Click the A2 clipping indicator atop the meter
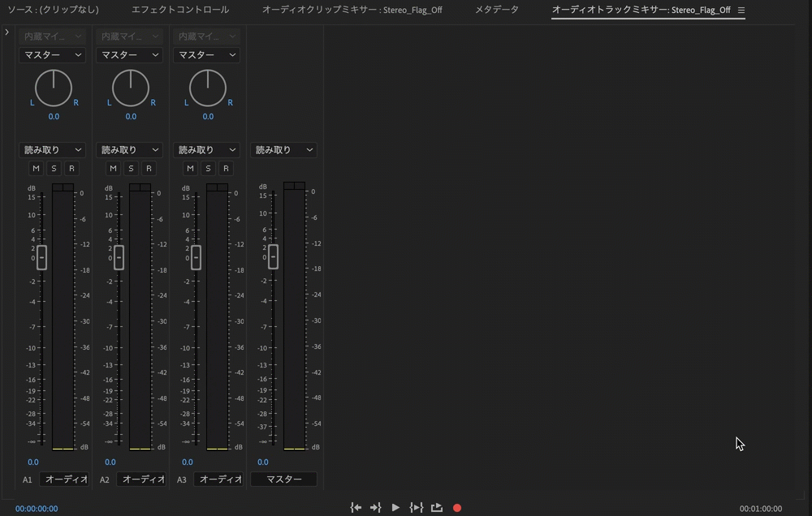Viewport: 812px width, 516px height. pyautogui.click(x=140, y=187)
